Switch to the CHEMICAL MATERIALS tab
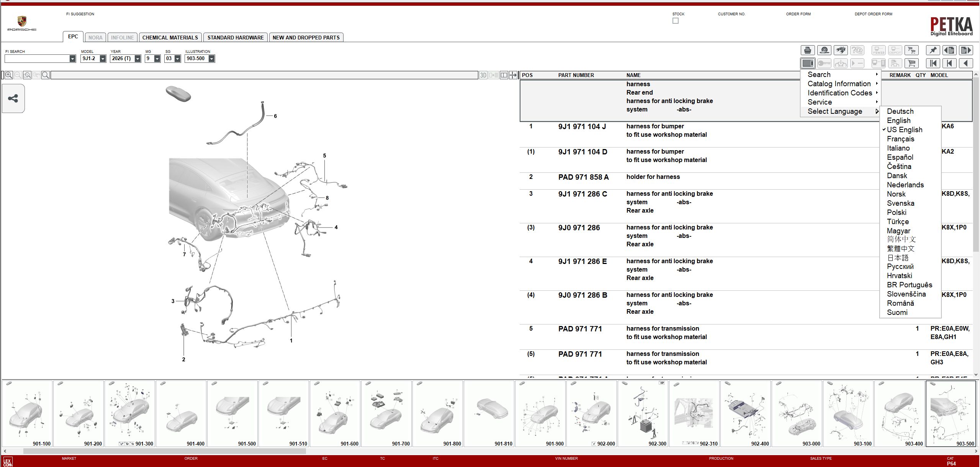The height and width of the screenshot is (467, 980). tap(170, 37)
